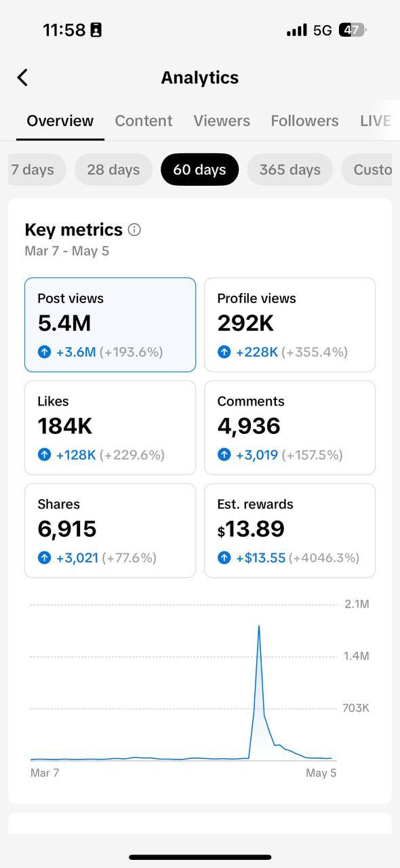Select the 28 days range chip
This screenshot has height=868, width=400.
click(113, 170)
